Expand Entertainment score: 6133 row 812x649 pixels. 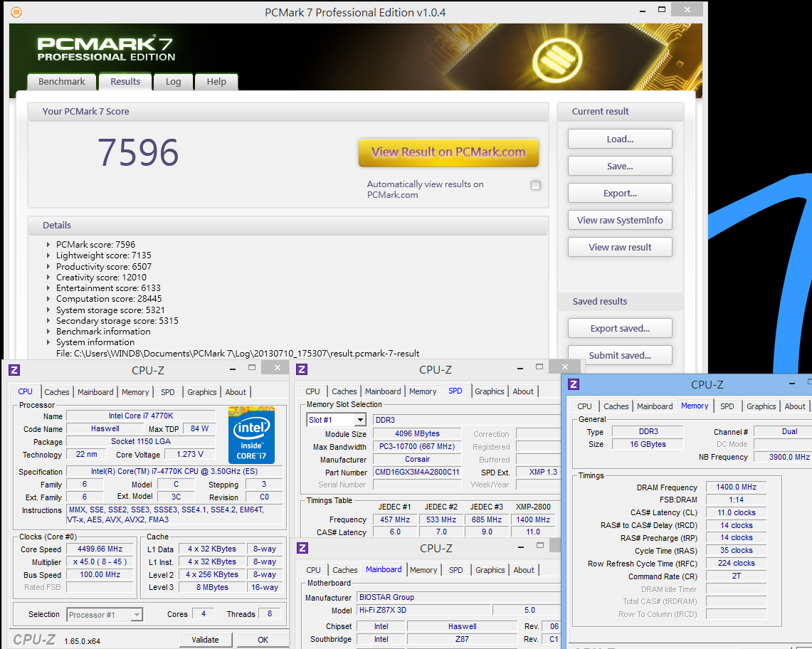pos(48,288)
